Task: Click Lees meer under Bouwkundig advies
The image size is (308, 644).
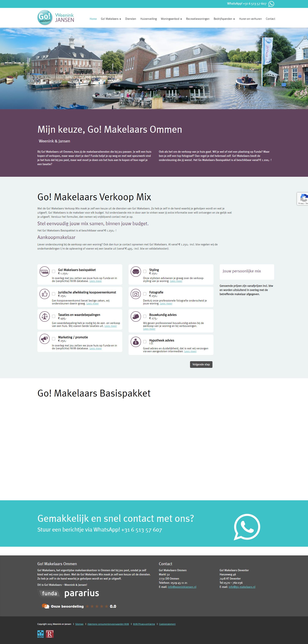Action: pos(149,329)
